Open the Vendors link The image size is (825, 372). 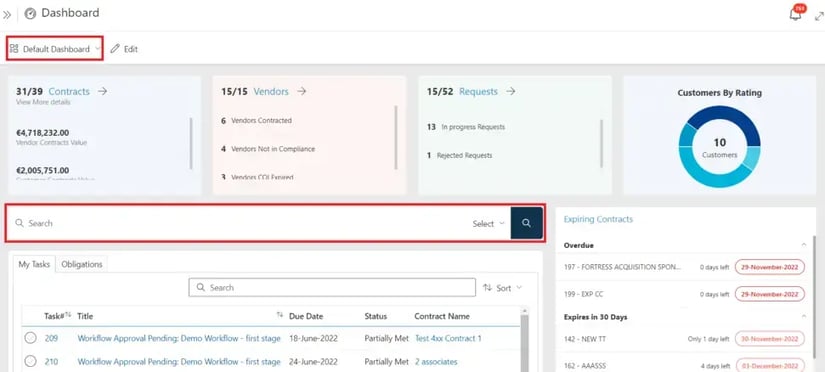click(x=271, y=91)
